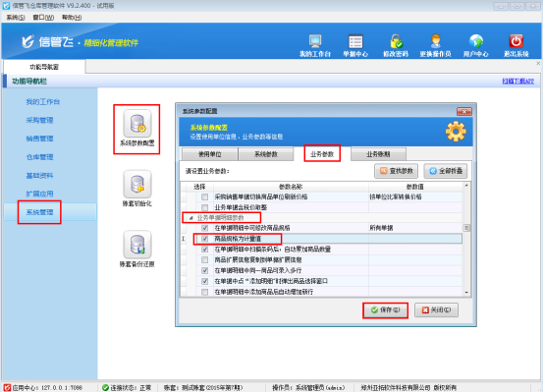Click the 保存 button
Viewport: 544px width, 392px height.
385,310
